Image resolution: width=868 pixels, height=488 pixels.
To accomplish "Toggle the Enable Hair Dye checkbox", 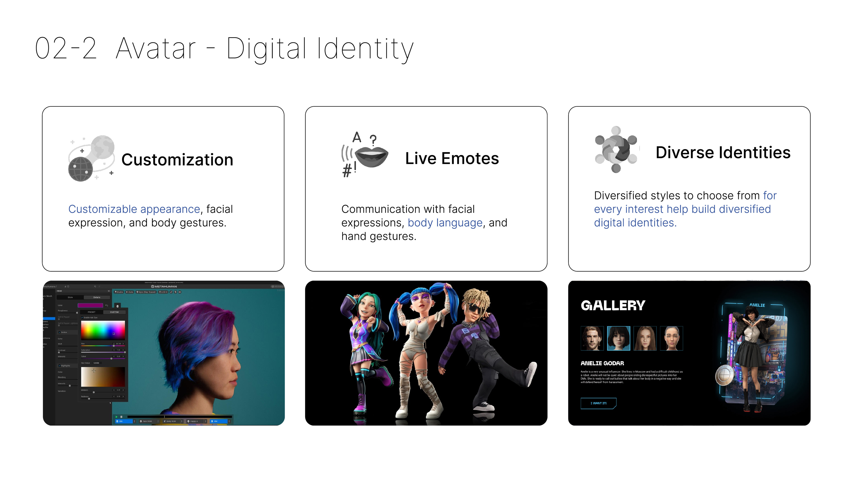I will point(83,318).
